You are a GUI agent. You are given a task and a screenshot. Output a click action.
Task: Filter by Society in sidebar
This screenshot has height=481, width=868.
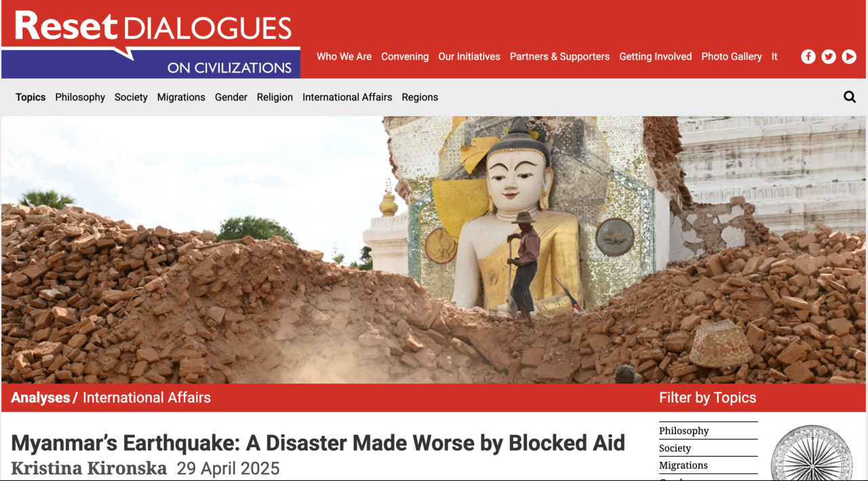pyautogui.click(x=675, y=448)
